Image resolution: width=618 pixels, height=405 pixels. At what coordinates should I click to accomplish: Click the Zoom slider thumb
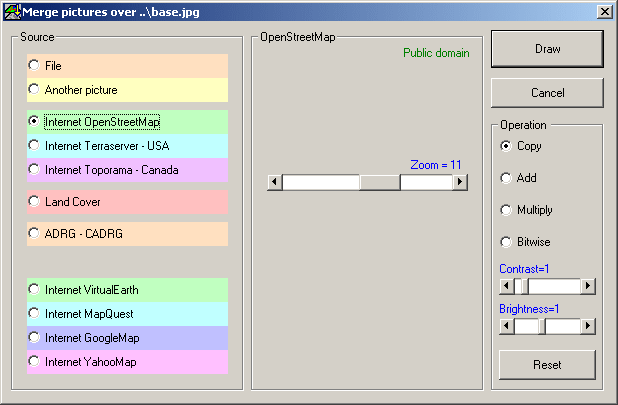pos(380,182)
